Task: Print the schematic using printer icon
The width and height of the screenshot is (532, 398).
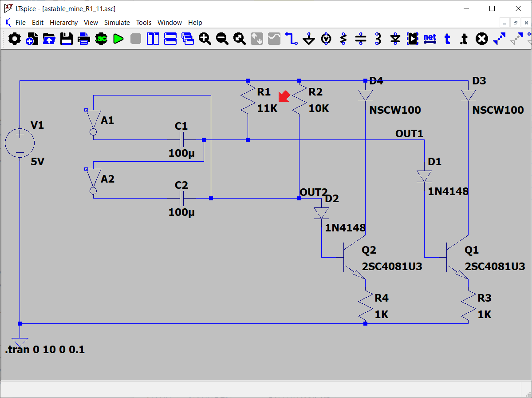Action: (x=84, y=39)
